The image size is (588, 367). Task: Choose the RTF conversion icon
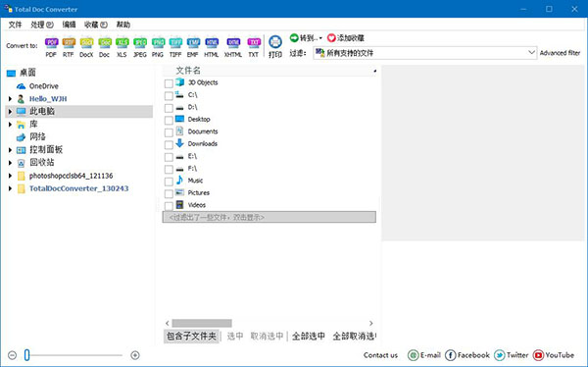[69, 46]
